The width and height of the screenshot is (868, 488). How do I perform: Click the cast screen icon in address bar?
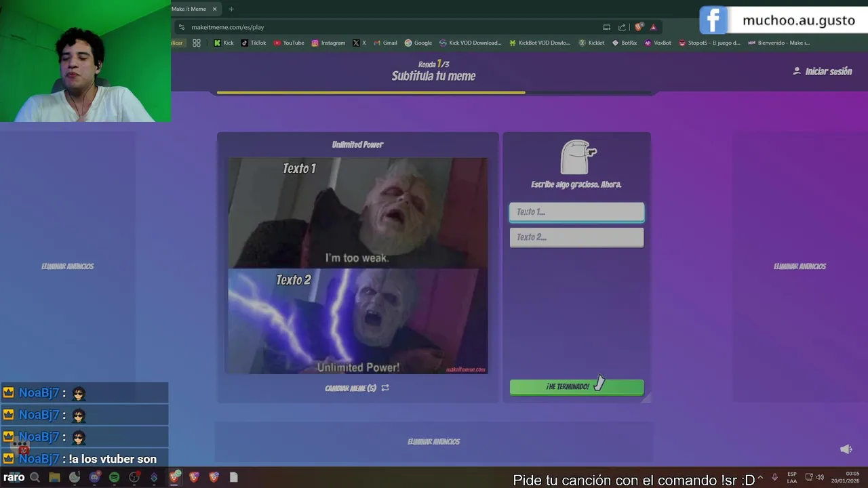(x=606, y=27)
